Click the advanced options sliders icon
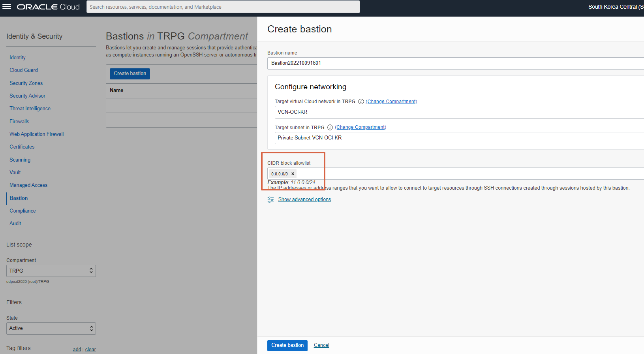This screenshot has width=644, height=354. pos(271,200)
